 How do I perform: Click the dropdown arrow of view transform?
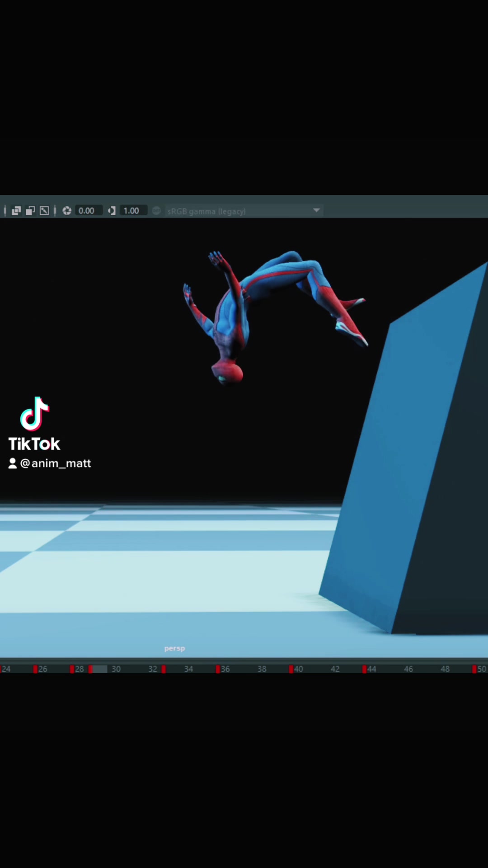[316, 210]
